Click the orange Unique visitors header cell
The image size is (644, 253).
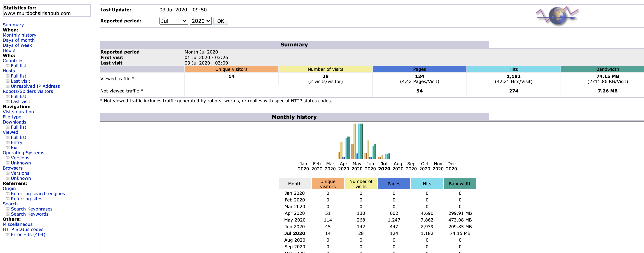(x=231, y=69)
